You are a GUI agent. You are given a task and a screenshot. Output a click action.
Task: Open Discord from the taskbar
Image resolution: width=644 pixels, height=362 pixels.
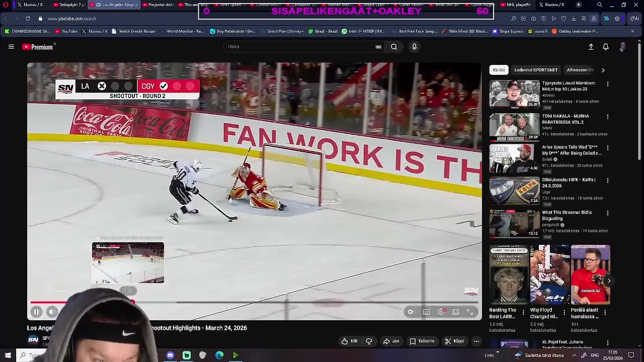click(170, 355)
